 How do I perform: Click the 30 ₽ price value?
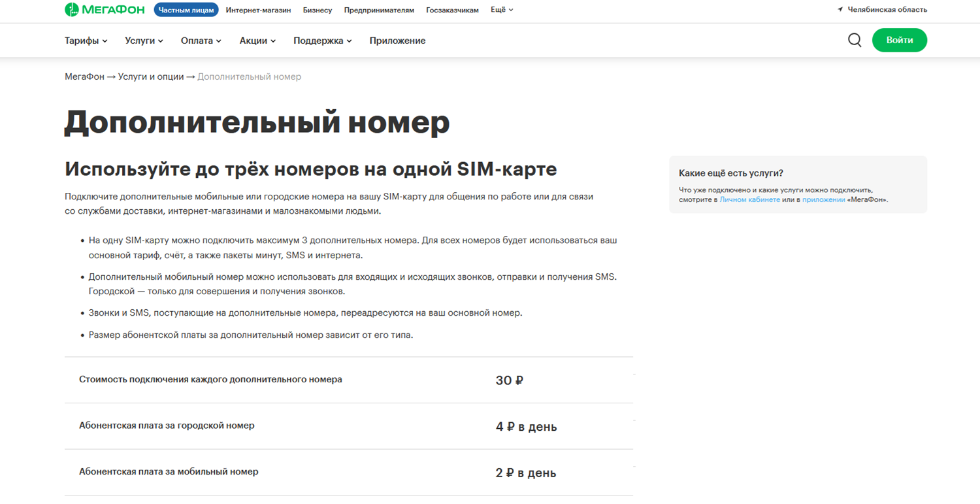coord(510,380)
